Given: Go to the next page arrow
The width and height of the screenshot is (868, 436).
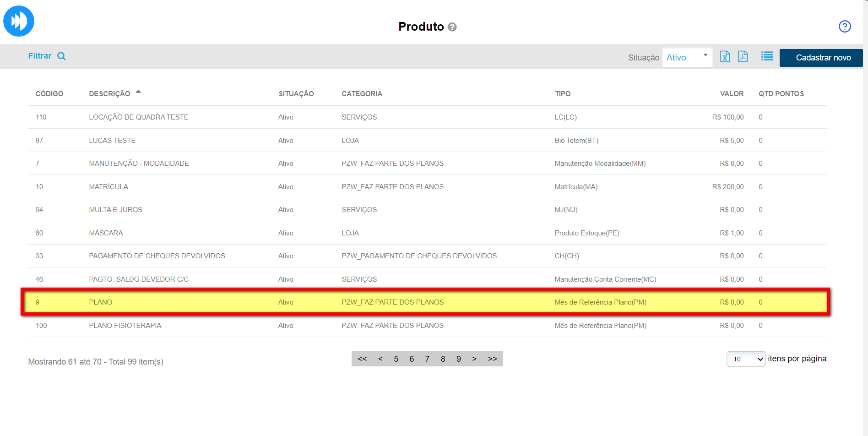Looking at the screenshot, I should 474,359.
